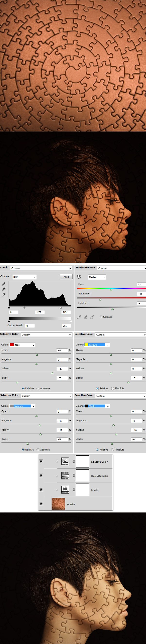
Task: Enable the Colorize checkbox
Action: [x=101, y=317]
